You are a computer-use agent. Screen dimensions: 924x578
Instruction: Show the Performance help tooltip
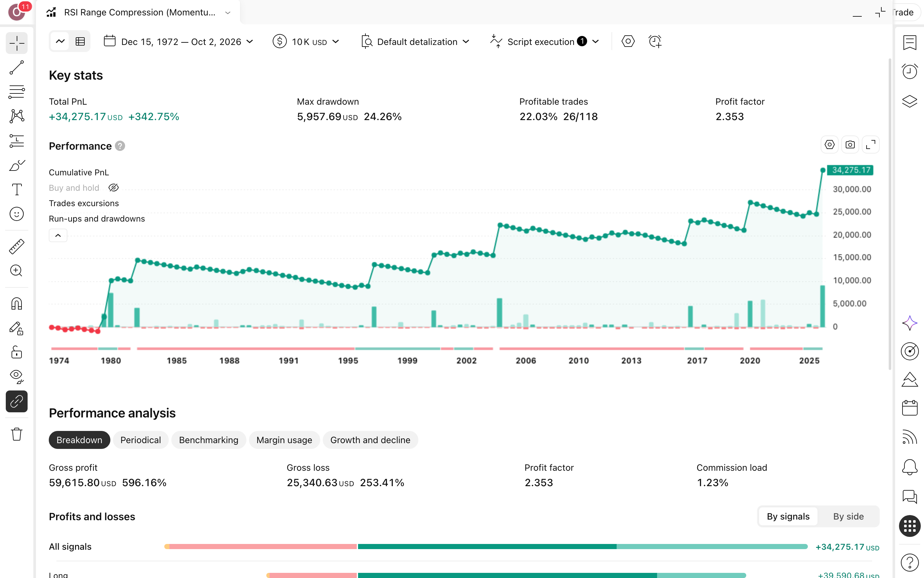click(120, 146)
